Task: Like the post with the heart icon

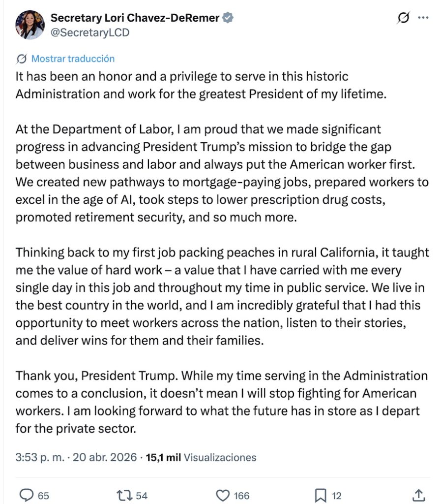Action: pos(223,495)
